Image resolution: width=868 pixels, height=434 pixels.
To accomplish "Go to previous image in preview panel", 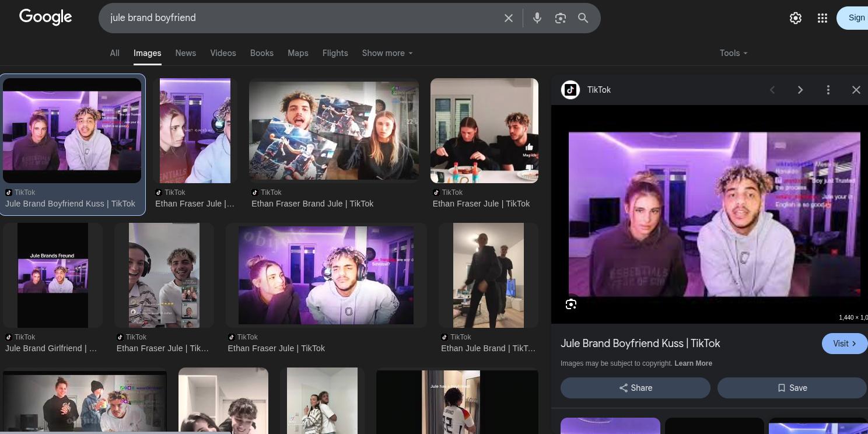I will [772, 90].
